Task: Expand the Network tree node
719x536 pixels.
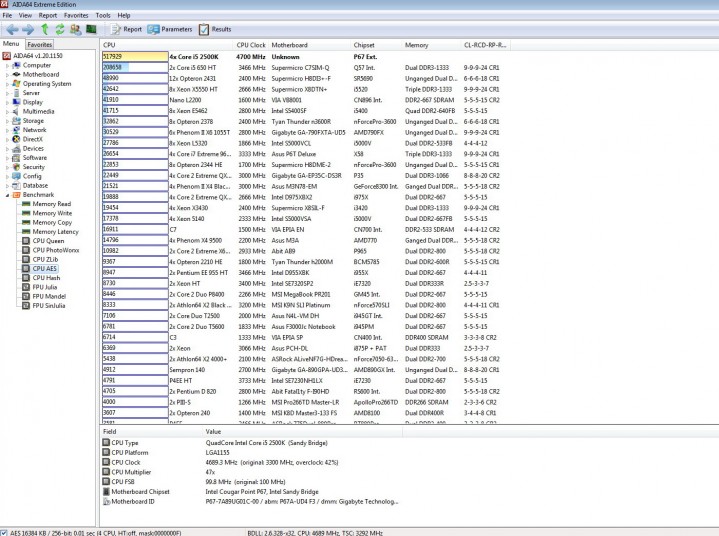Action: [7, 130]
